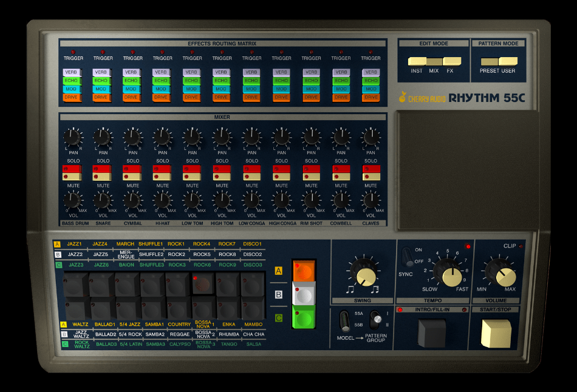Solo the High Tom channel
The height and width of the screenshot is (392, 577).
coord(222,169)
